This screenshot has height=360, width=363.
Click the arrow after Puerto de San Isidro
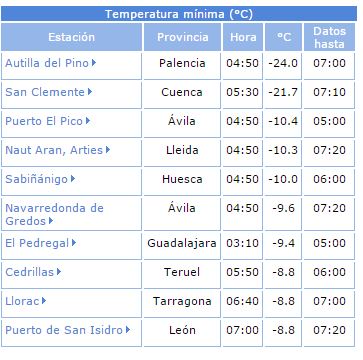coord(128,330)
